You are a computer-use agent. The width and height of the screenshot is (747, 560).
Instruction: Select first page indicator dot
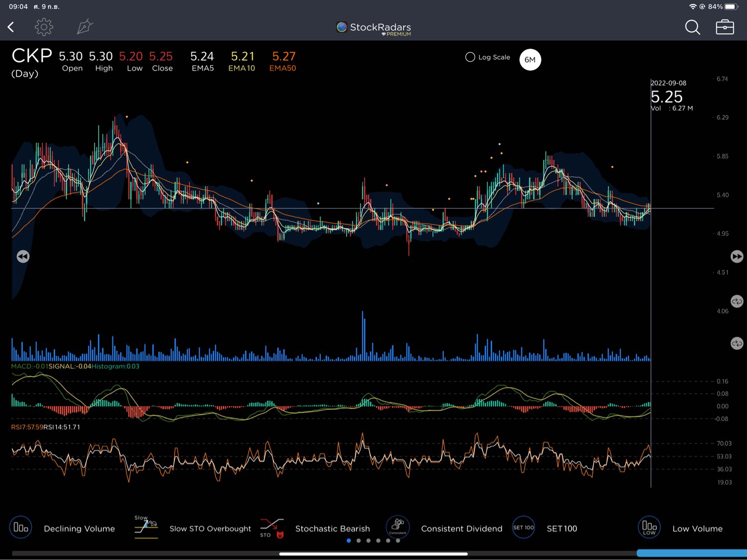(x=349, y=541)
